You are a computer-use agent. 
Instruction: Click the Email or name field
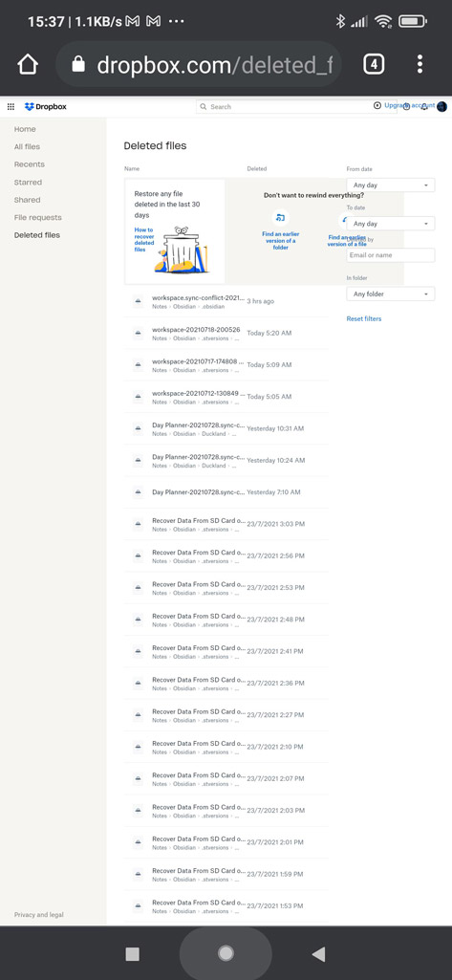(x=390, y=255)
